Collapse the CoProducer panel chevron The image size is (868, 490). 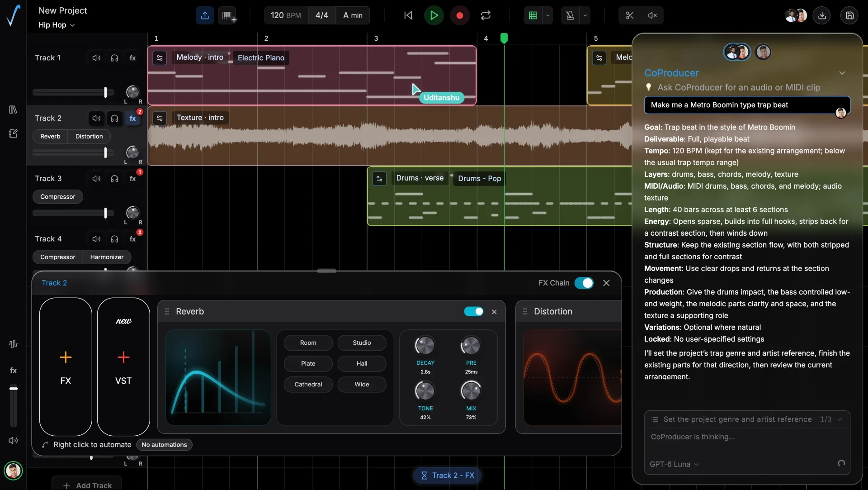pyautogui.click(x=842, y=73)
